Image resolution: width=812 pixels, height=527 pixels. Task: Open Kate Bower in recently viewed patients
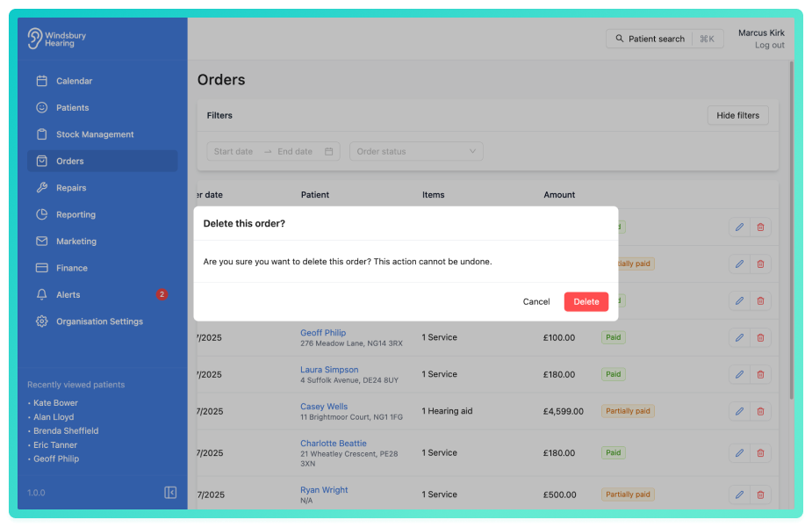[x=55, y=402]
